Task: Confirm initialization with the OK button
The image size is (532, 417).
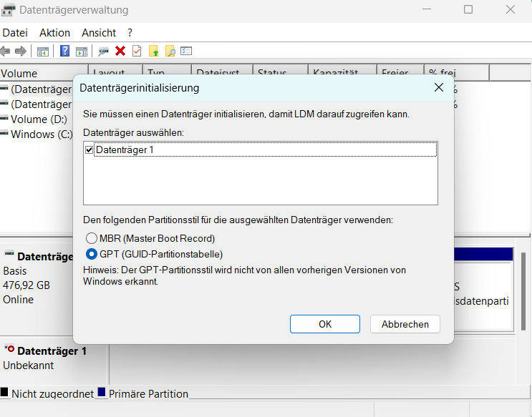Action: coord(324,324)
